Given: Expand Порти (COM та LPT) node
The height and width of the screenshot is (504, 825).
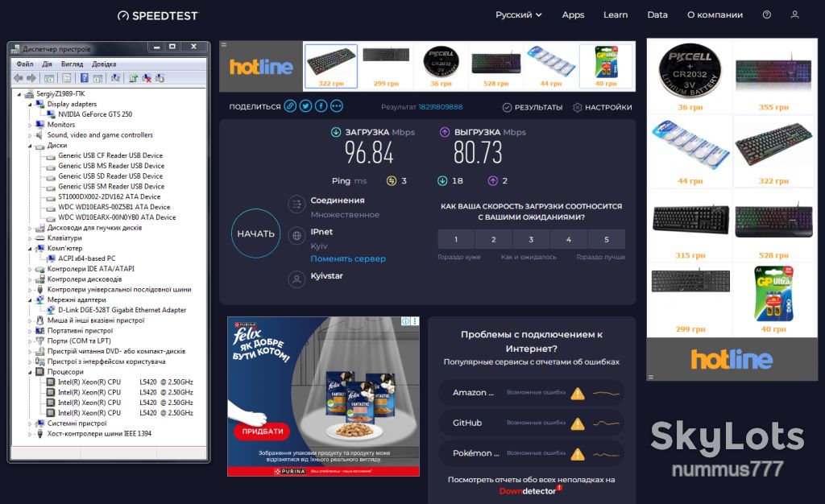Looking at the screenshot, I should [x=30, y=341].
